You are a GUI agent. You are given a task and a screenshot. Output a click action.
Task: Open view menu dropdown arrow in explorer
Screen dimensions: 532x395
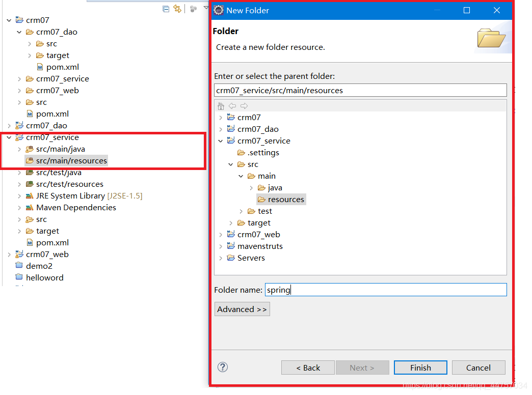[205, 8]
